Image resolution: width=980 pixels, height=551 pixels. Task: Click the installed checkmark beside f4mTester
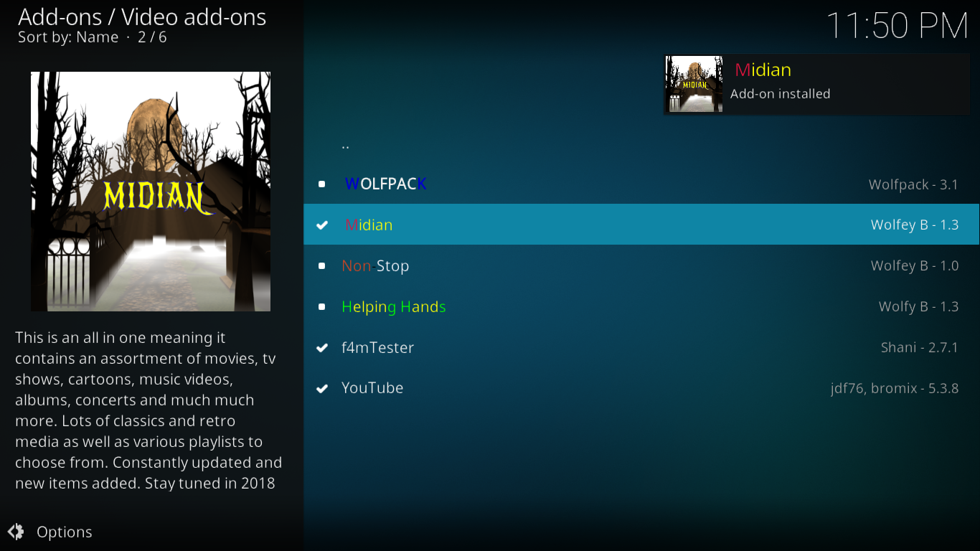[322, 348]
